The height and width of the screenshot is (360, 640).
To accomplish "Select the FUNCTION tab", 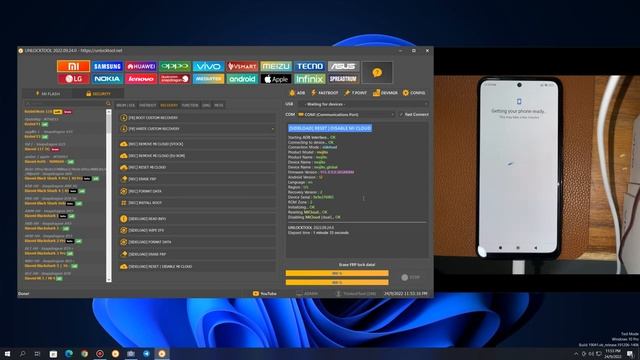I will click(190, 105).
